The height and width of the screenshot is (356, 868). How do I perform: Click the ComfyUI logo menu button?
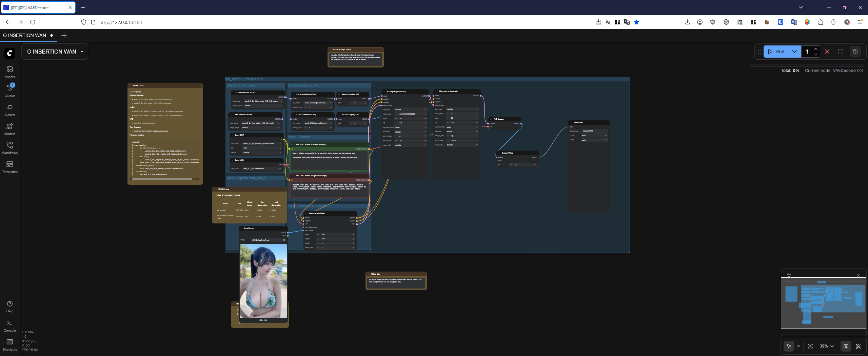pos(9,53)
